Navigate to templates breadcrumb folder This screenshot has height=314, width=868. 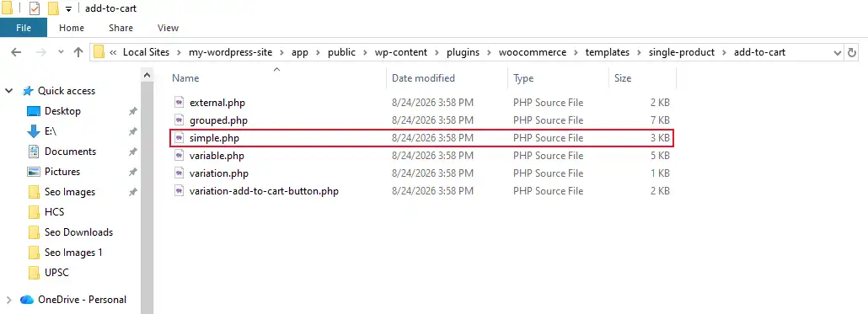pos(608,52)
